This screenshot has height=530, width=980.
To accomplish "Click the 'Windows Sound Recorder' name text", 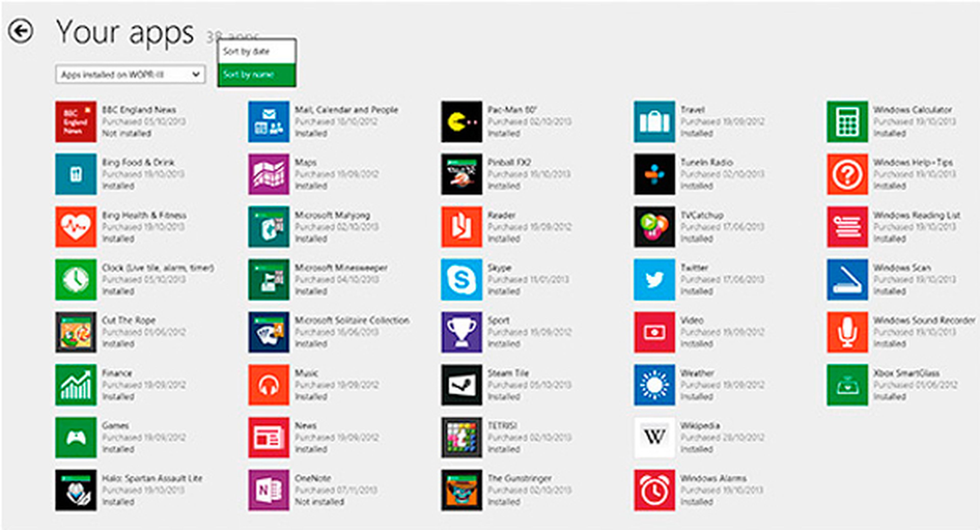I will (924, 321).
